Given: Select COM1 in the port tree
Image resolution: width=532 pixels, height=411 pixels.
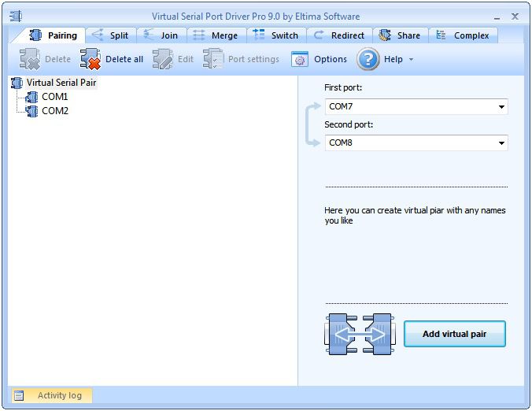Looking at the screenshot, I should coord(55,97).
